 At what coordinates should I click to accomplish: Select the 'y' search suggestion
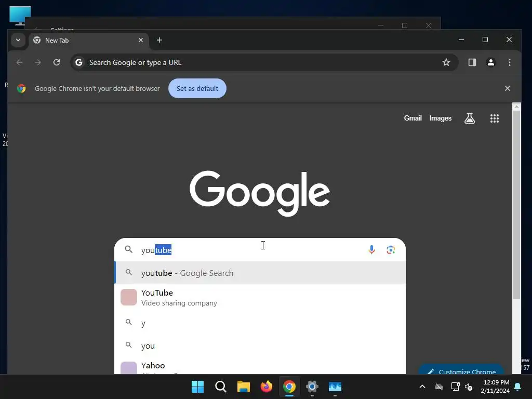pyautogui.click(x=260, y=323)
